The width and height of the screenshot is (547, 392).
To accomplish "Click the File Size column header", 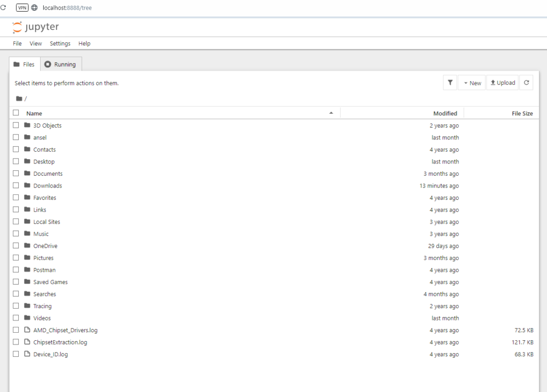I will pyautogui.click(x=522, y=113).
